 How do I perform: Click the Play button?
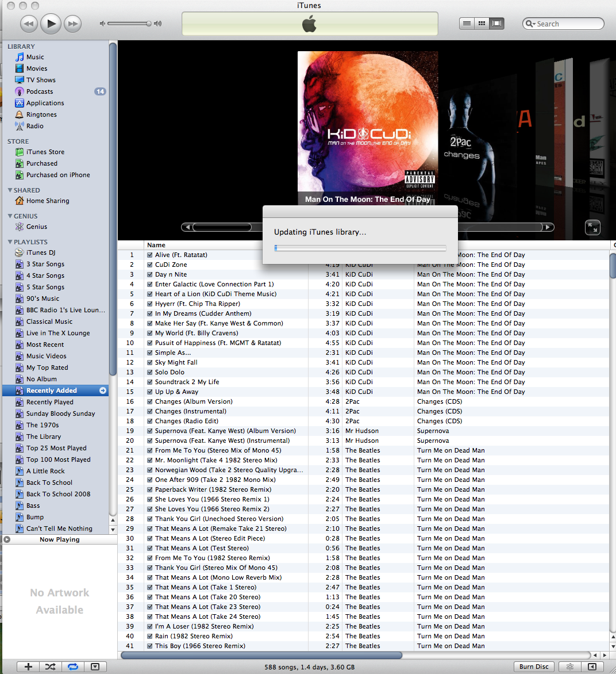[x=51, y=23]
